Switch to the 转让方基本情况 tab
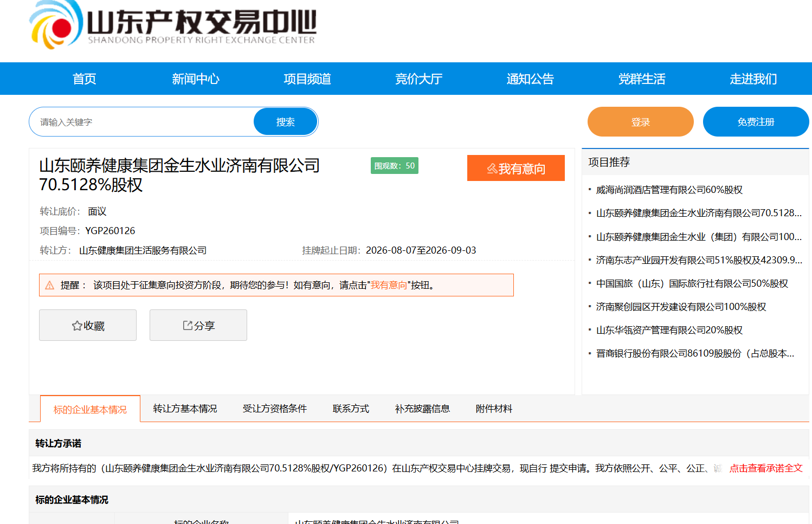812x524 pixels. tap(185, 409)
